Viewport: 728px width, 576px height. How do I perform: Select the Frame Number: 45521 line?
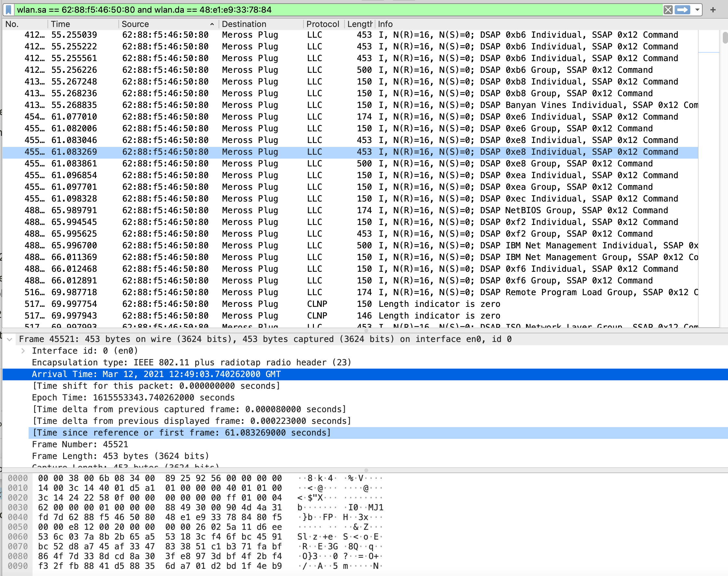(80, 444)
